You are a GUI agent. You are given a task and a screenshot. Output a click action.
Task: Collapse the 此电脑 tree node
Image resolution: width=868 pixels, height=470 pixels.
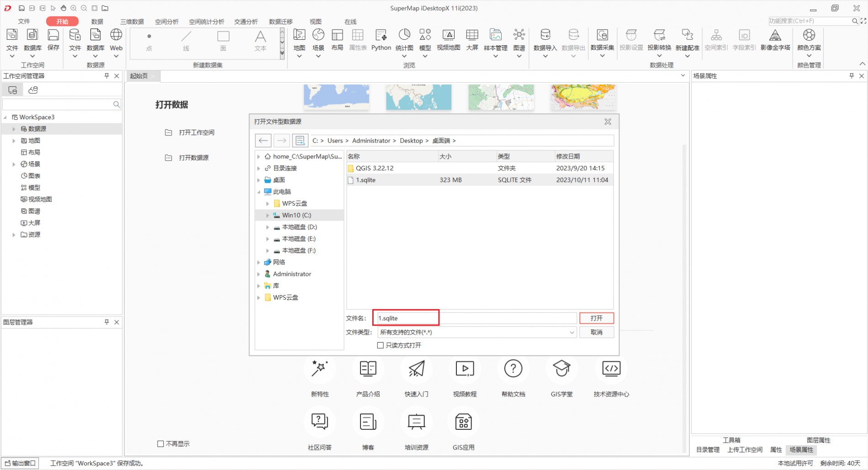[x=259, y=192]
